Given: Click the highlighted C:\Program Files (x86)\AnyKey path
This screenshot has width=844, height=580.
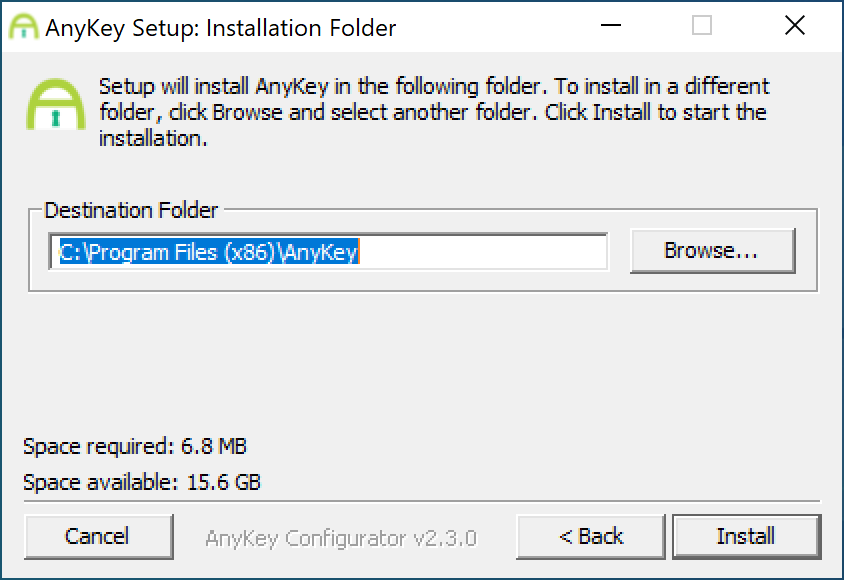Looking at the screenshot, I should pos(209,252).
